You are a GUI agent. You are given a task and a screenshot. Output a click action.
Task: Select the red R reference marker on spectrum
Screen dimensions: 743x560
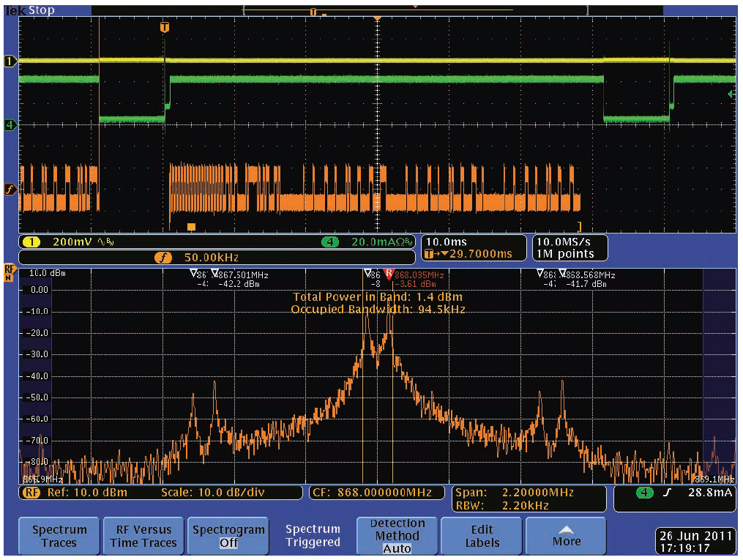pyautogui.click(x=389, y=274)
